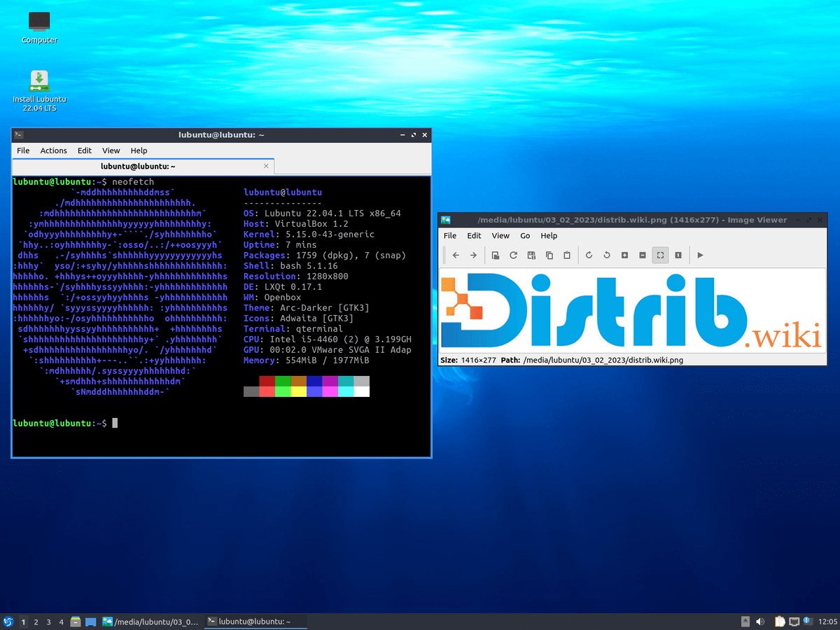Open the Help menu in the terminal
The width and height of the screenshot is (840, 630).
pos(139,150)
